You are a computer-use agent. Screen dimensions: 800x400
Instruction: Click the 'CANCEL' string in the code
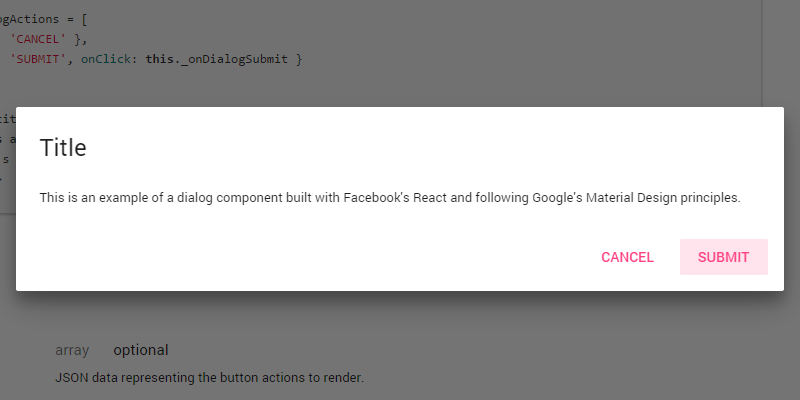click(37, 39)
